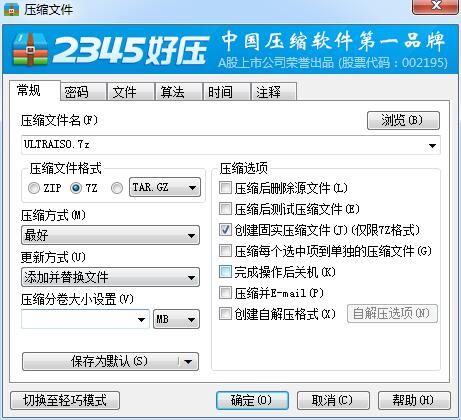Click the 自解压选项(N) button

click(x=392, y=313)
